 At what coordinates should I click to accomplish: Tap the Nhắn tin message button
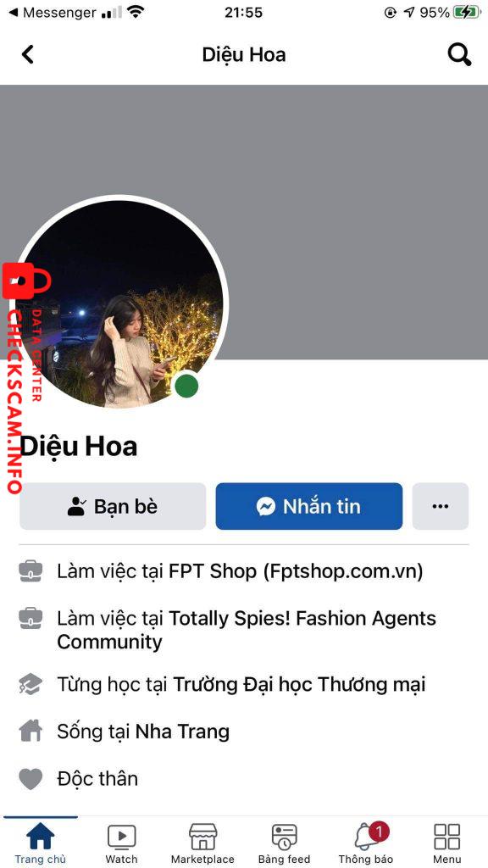pyautogui.click(x=308, y=506)
